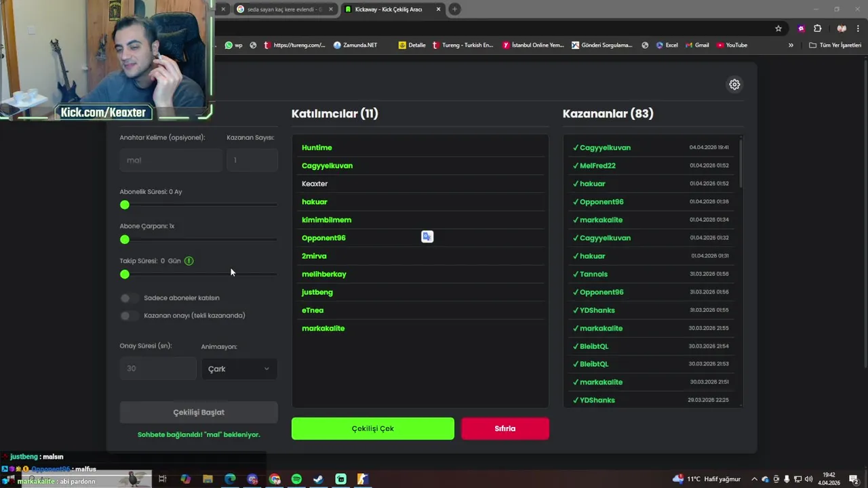Bookmark this page with the star

[x=778, y=28]
